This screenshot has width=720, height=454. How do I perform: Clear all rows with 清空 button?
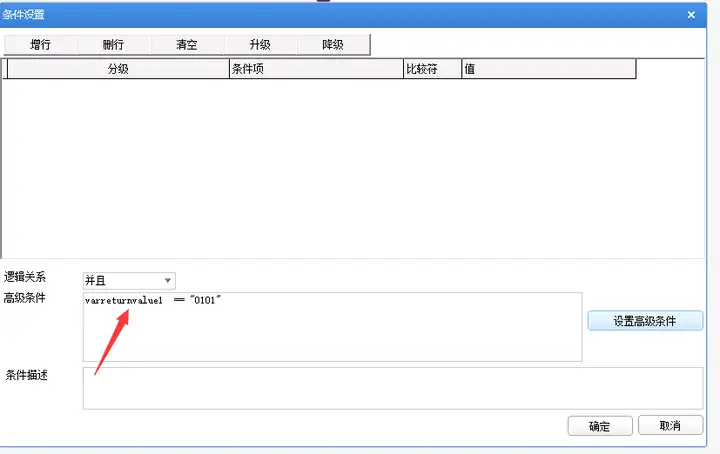[187, 45]
